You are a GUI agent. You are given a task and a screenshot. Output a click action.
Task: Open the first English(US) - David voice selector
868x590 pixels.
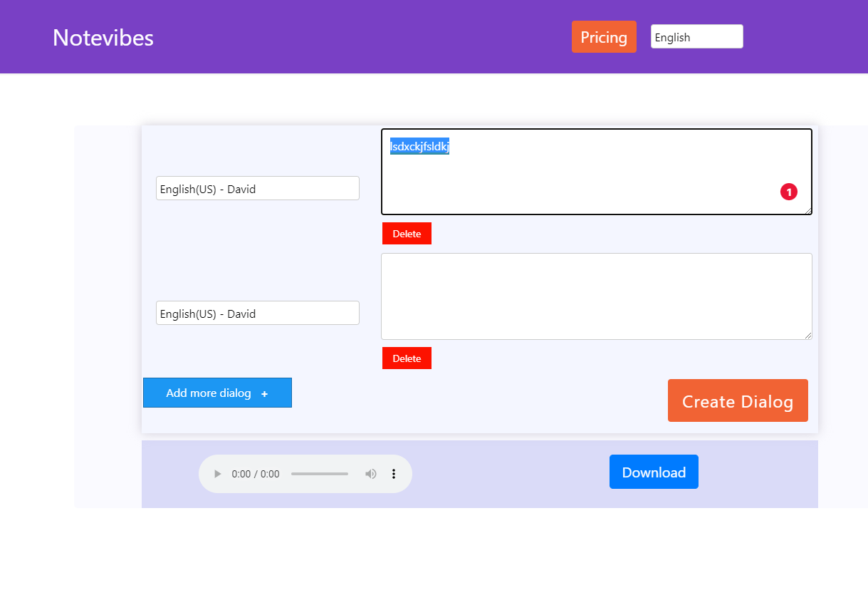click(257, 187)
